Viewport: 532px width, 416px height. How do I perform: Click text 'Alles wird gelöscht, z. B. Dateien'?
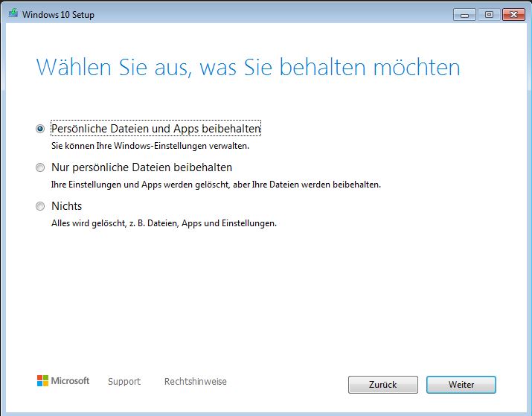point(115,223)
